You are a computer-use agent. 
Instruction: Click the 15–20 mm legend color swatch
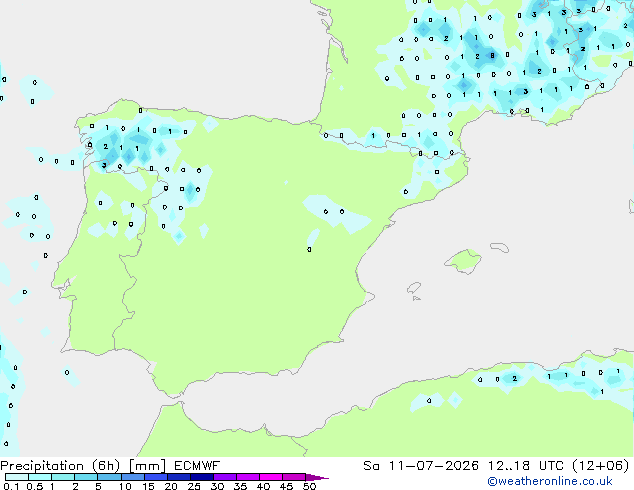(x=156, y=477)
